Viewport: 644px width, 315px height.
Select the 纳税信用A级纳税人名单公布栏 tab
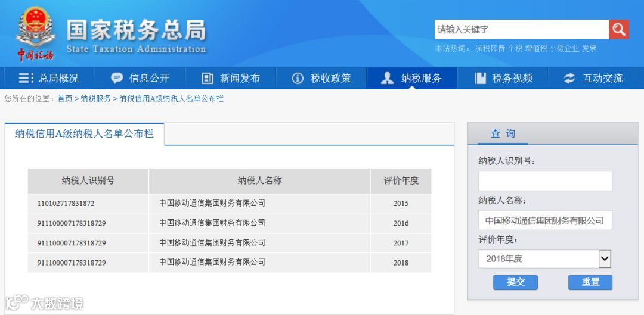84,134
